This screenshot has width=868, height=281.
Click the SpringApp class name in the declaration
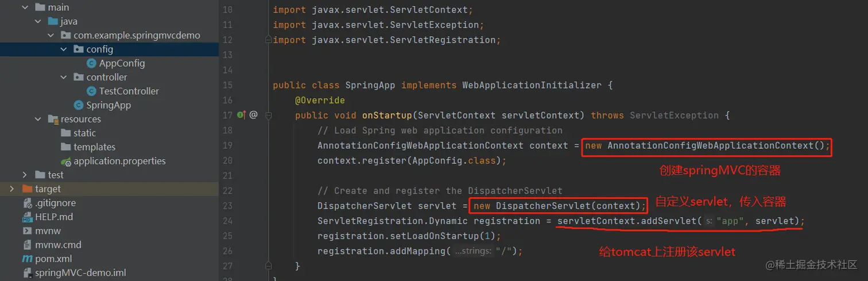(370, 85)
